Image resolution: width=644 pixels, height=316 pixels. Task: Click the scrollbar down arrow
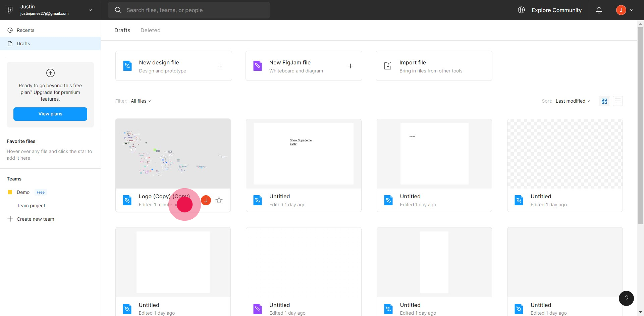(x=640, y=312)
